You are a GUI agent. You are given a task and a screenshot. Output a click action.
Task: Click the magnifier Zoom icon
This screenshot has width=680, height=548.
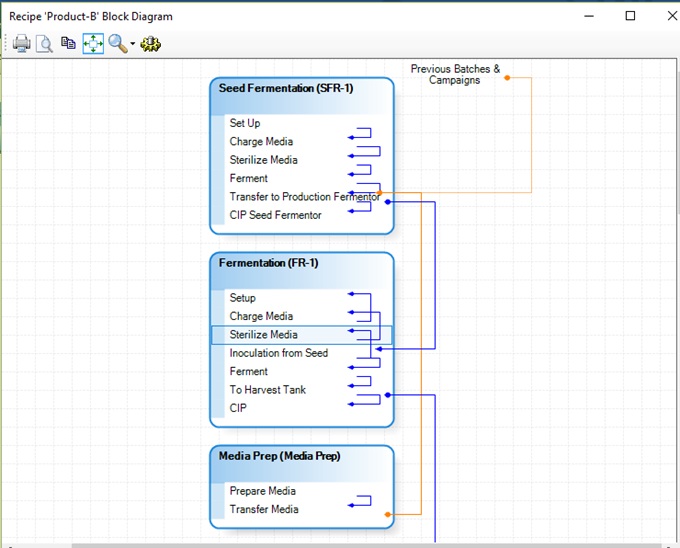[x=117, y=44]
